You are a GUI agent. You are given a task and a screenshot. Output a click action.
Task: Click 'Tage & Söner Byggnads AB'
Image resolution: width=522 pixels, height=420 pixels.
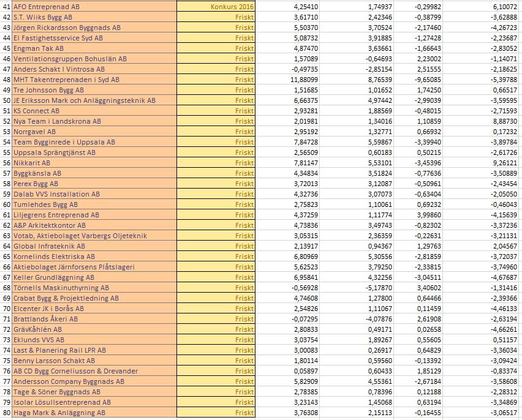point(94,392)
